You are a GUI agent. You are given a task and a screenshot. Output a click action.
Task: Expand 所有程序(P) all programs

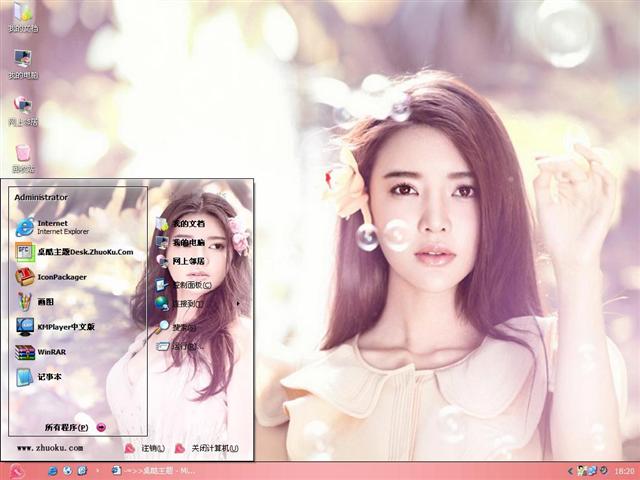tap(75, 427)
